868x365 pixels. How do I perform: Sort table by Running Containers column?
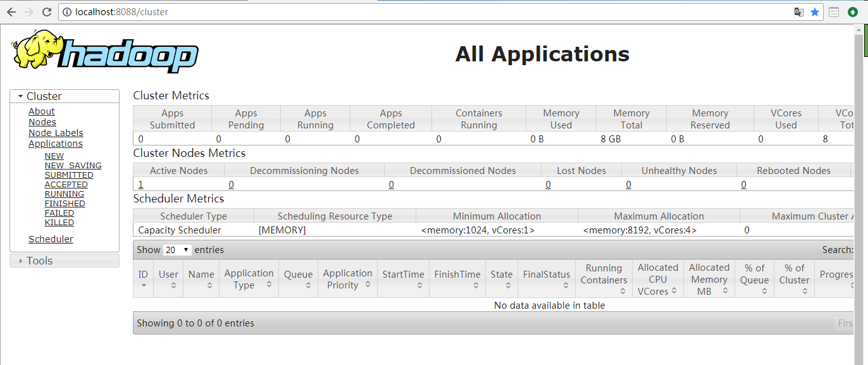click(604, 279)
